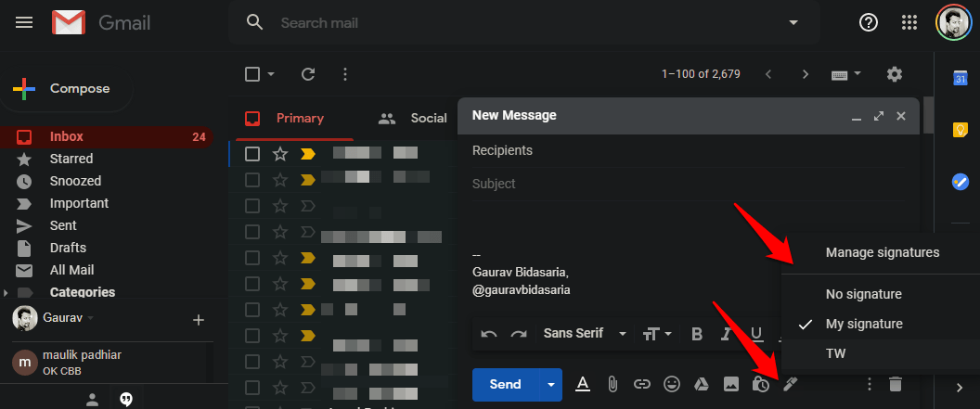The width and height of the screenshot is (980, 409).
Task: Open the search options dropdown arrow
Action: click(793, 22)
